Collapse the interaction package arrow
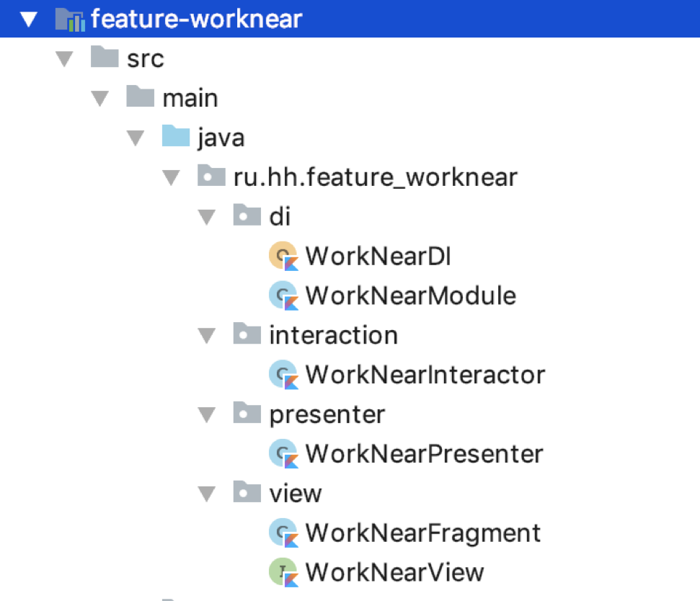This screenshot has height=601, width=700. click(207, 335)
